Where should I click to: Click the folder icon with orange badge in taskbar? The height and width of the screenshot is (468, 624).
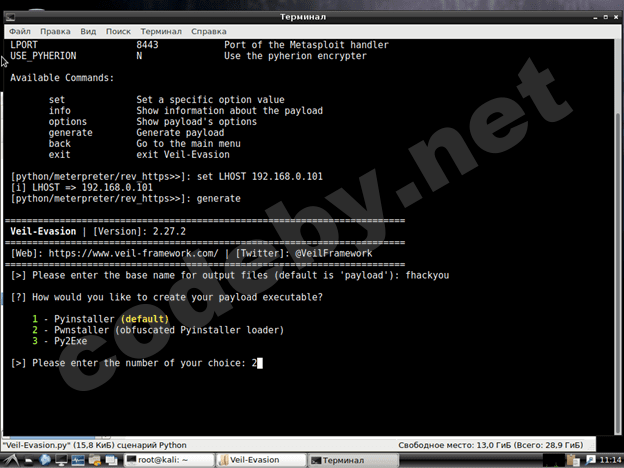[95, 460]
